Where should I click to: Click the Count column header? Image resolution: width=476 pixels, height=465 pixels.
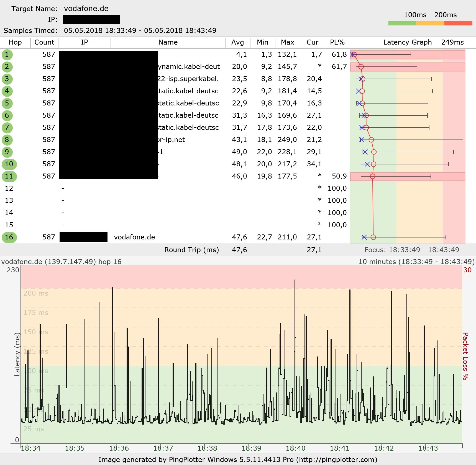tap(44, 42)
